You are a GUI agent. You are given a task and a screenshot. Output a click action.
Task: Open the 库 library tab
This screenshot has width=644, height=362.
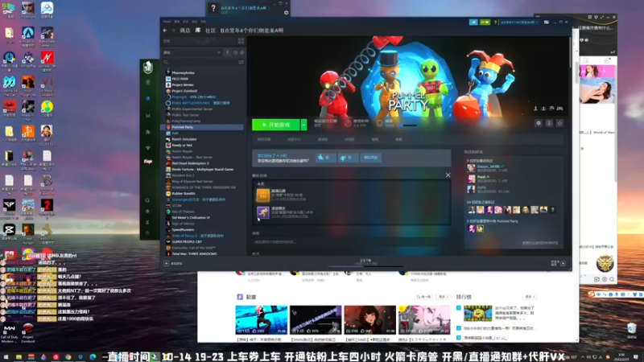coord(197,31)
